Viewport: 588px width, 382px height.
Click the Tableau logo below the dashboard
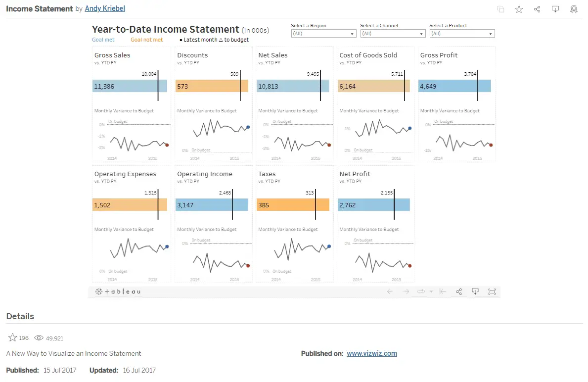(117, 291)
